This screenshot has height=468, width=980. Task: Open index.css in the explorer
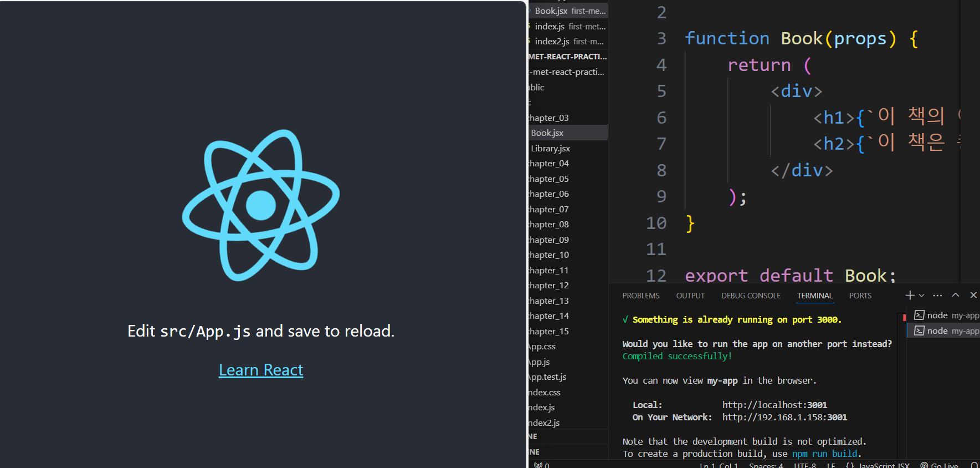coord(568,392)
